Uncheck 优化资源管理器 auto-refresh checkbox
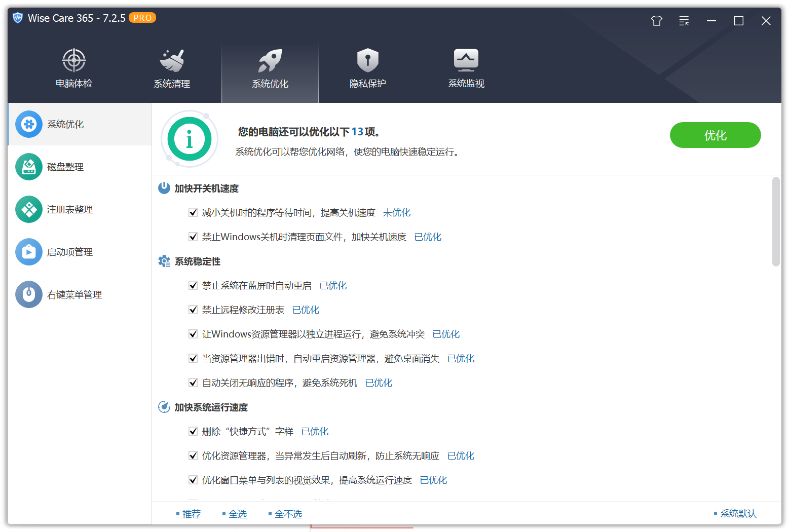The width and height of the screenshot is (789, 532). [x=193, y=455]
